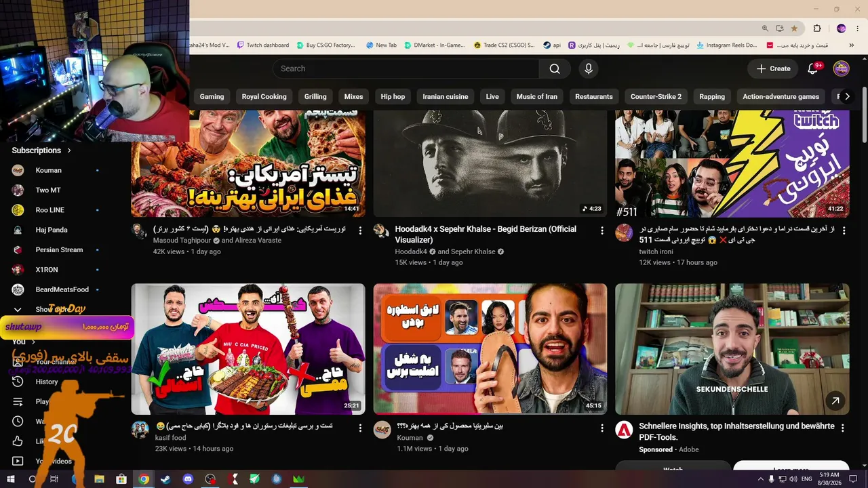The image size is (868, 488).
Task: Click the twitch ironi channel avatar
Action: (624, 232)
